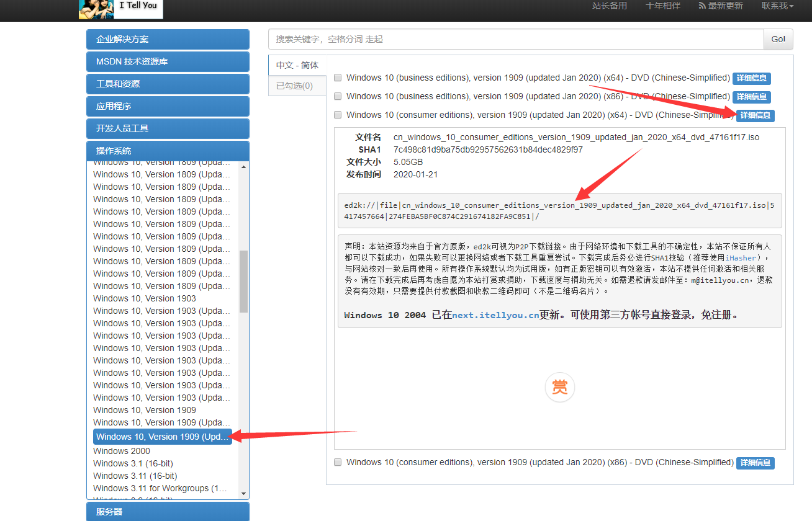Viewport: 812px width, 521px height.
Task: Open the 最新更新 RSS feed link
Action: pyautogui.click(x=720, y=6)
